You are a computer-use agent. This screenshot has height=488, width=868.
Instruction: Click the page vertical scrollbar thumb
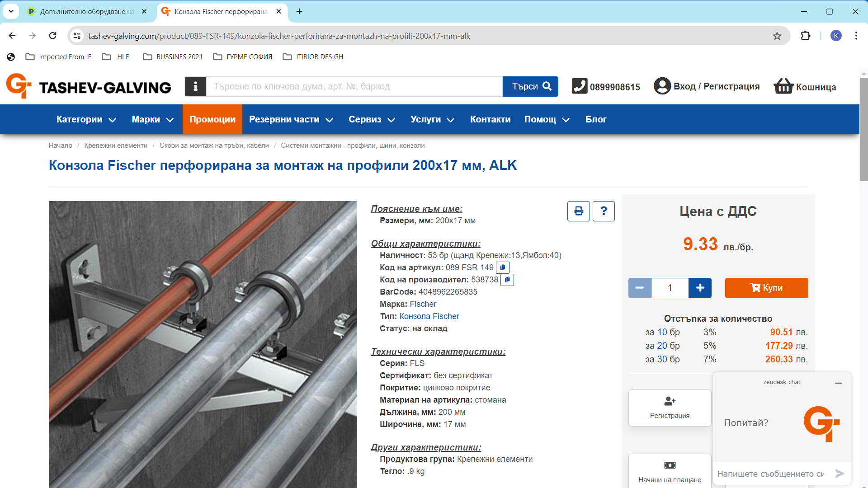(x=863, y=129)
